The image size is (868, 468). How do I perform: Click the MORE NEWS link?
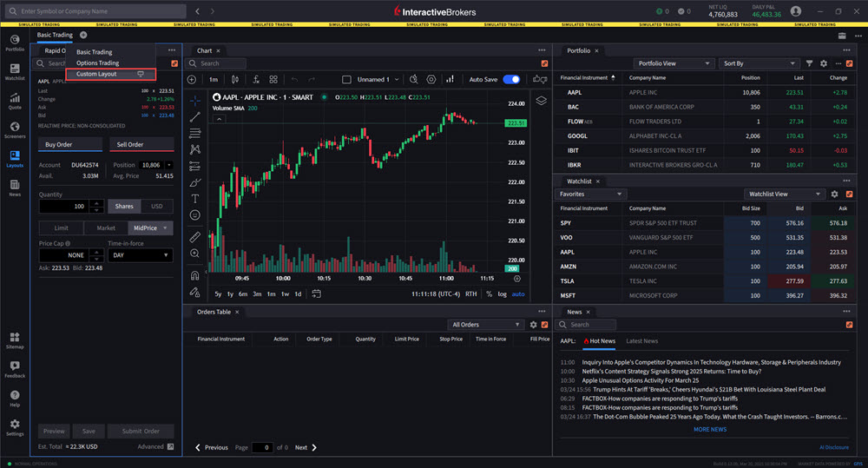pos(710,429)
